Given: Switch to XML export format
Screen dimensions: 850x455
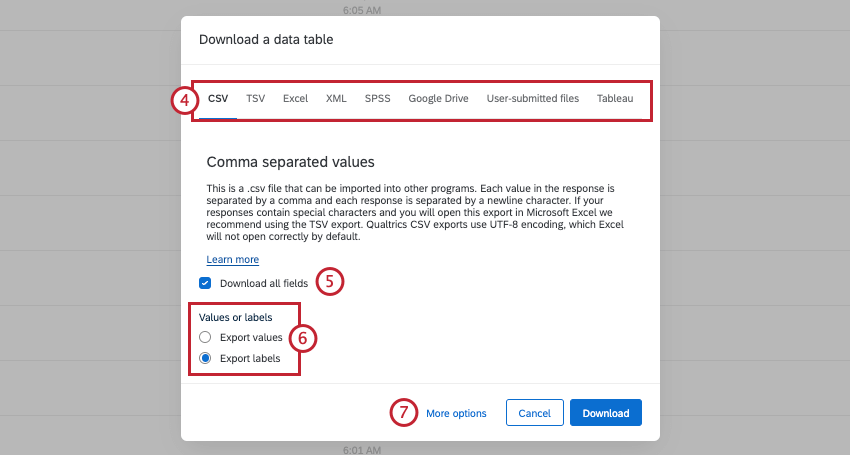Looking at the screenshot, I should 336,99.
